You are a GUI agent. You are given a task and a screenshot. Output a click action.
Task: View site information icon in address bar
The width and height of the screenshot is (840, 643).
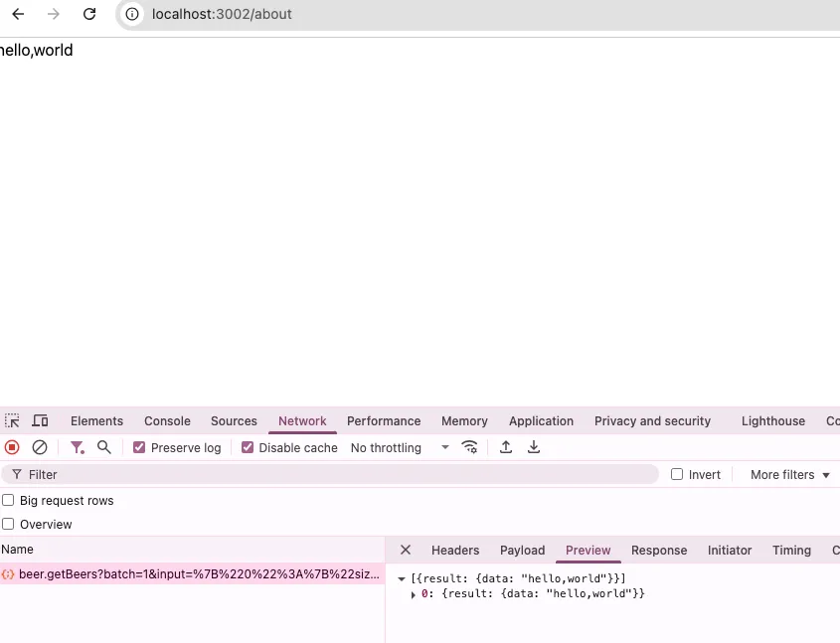(x=132, y=14)
